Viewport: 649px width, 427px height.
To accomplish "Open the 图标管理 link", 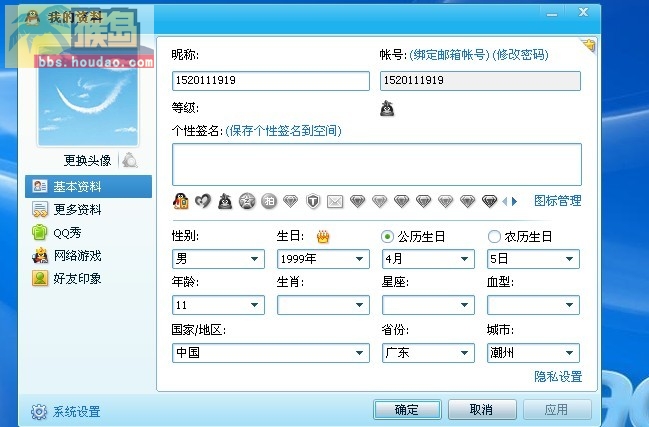I will click(x=558, y=201).
